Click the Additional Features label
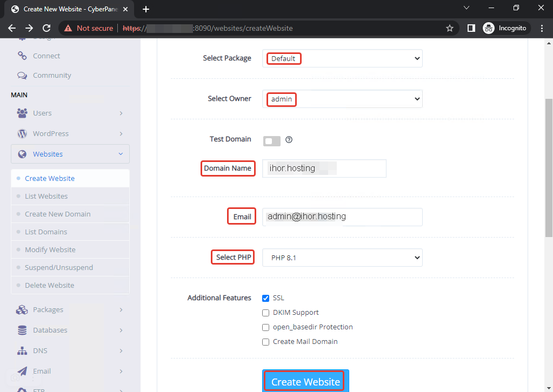553x392 pixels. (x=219, y=298)
